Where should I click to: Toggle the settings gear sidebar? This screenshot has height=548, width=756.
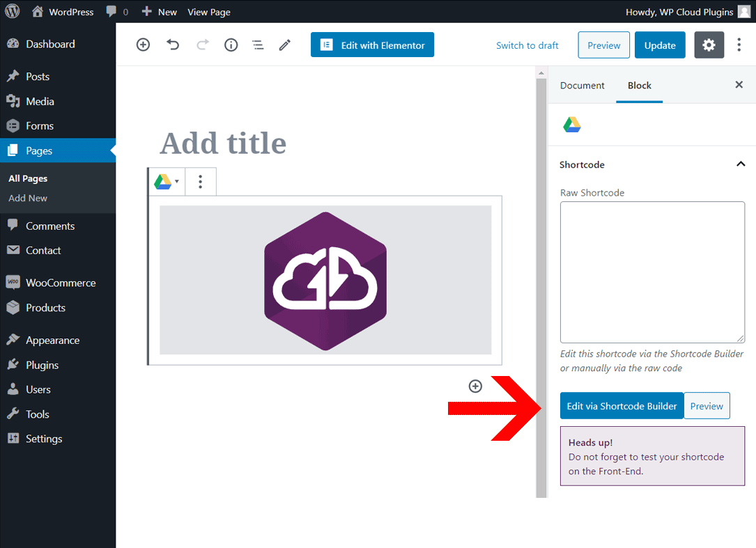coord(709,45)
